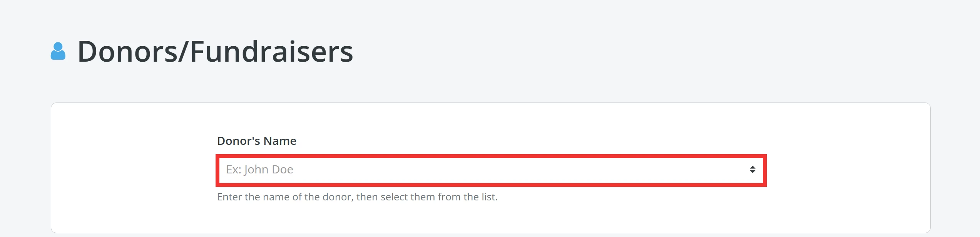Select the Donor's Name field label
The height and width of the screenshot is (237, 980).
[x=257, y=140]
